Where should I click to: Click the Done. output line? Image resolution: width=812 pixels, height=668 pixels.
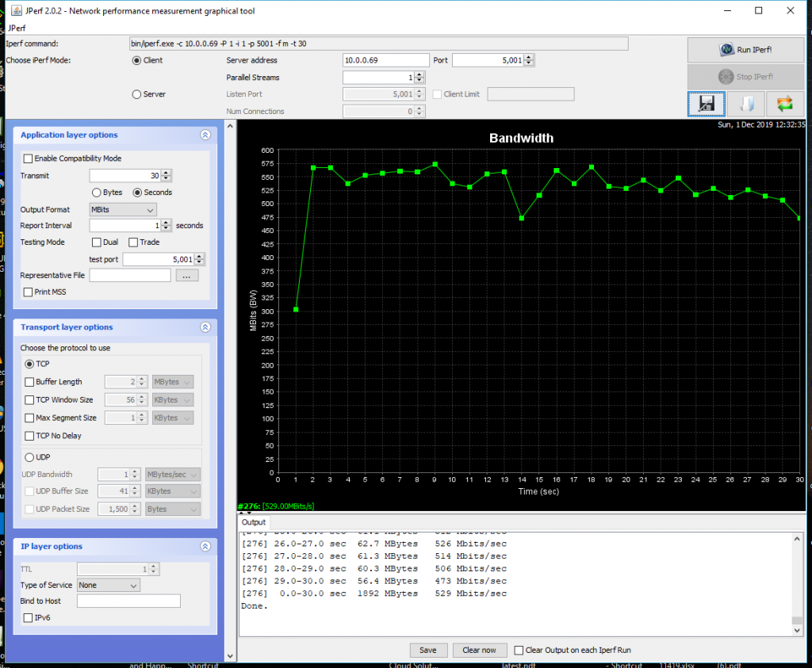click(x=255, y=606)
